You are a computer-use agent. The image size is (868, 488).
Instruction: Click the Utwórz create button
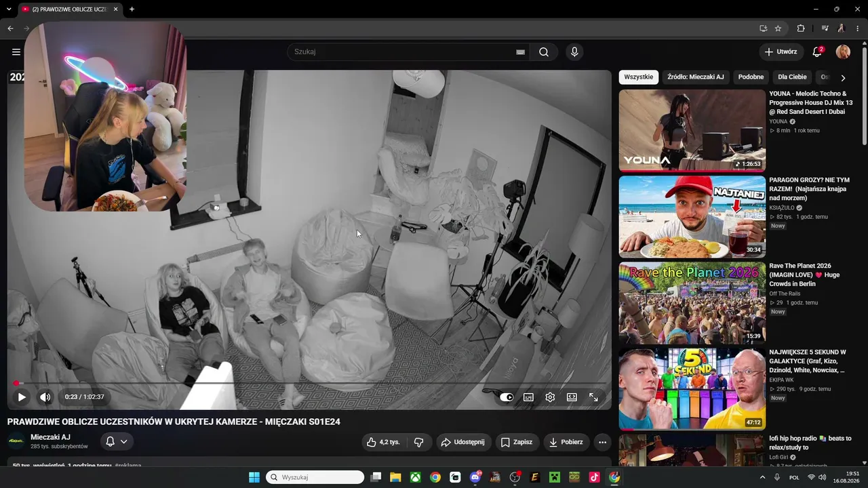point(781,52)
